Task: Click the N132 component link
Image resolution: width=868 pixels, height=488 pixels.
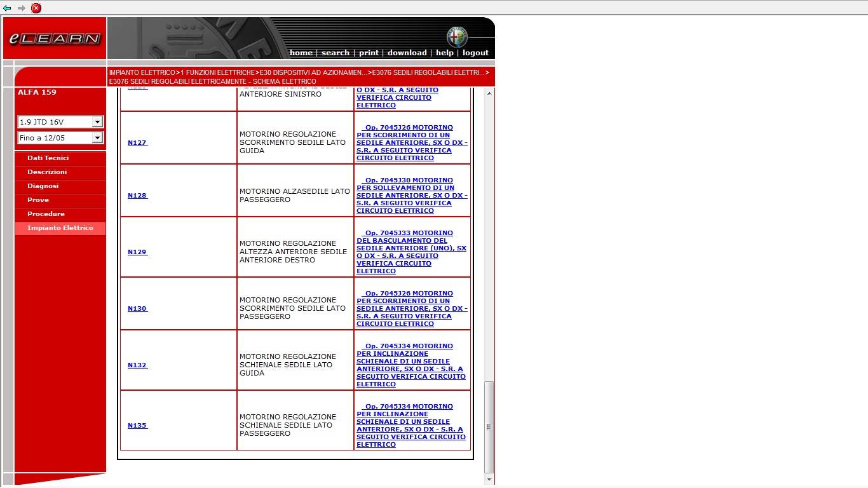Action: (137, 365)
